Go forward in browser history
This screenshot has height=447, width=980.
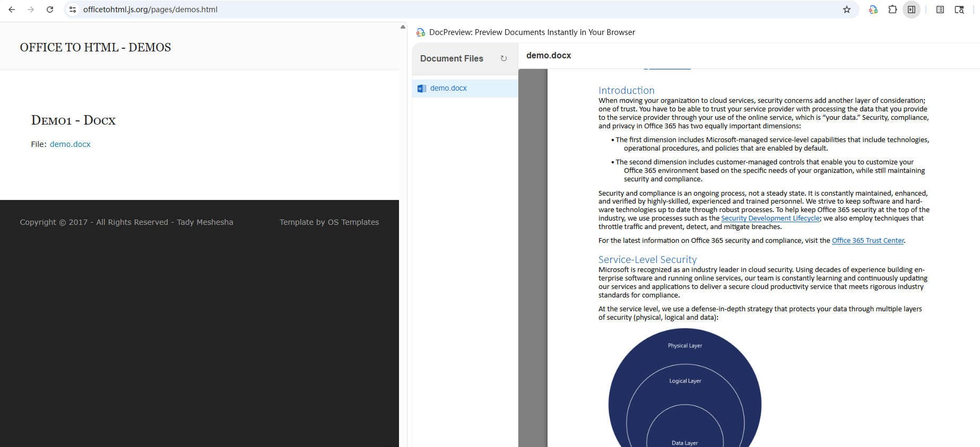(x=31, y=10)
